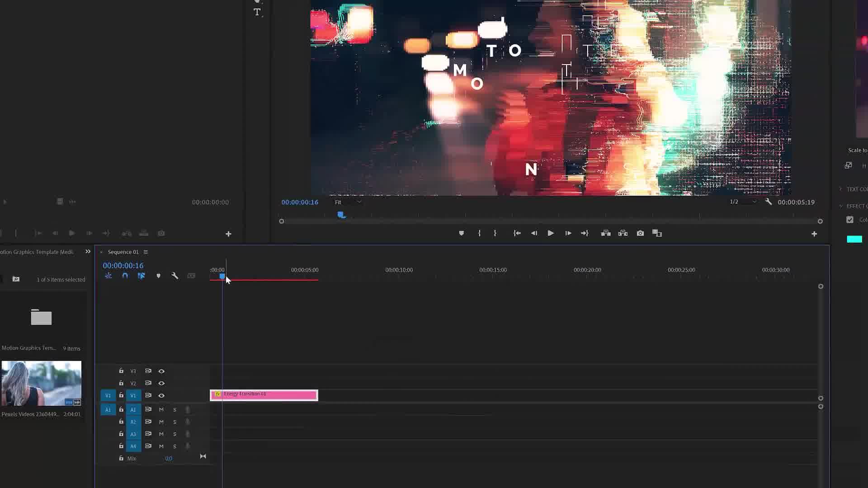Step forward one frame in Program Monitor
Image resolution: width=868 pixels, height=488 pixels.
pos(568,233)
